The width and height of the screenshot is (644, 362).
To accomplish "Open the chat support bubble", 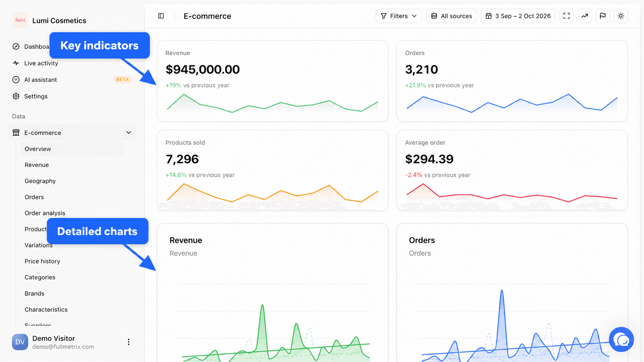I will pyautogui.click(x=621, y=339).
